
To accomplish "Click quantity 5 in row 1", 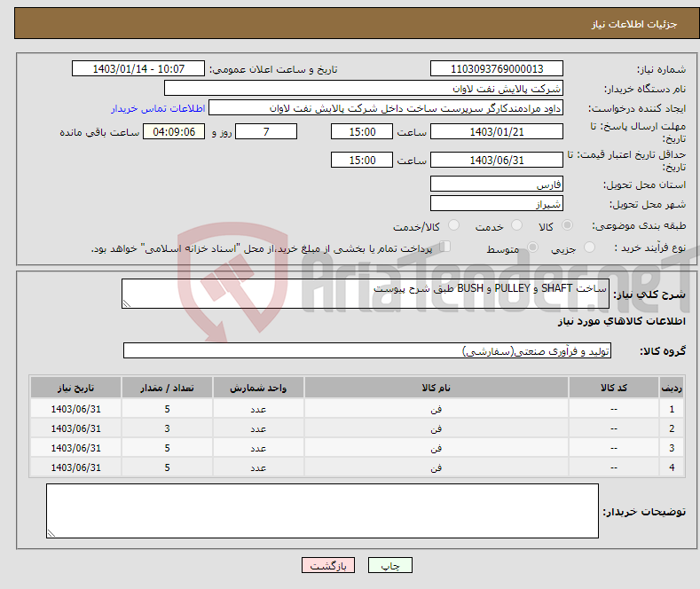I will tap(167, 409).
